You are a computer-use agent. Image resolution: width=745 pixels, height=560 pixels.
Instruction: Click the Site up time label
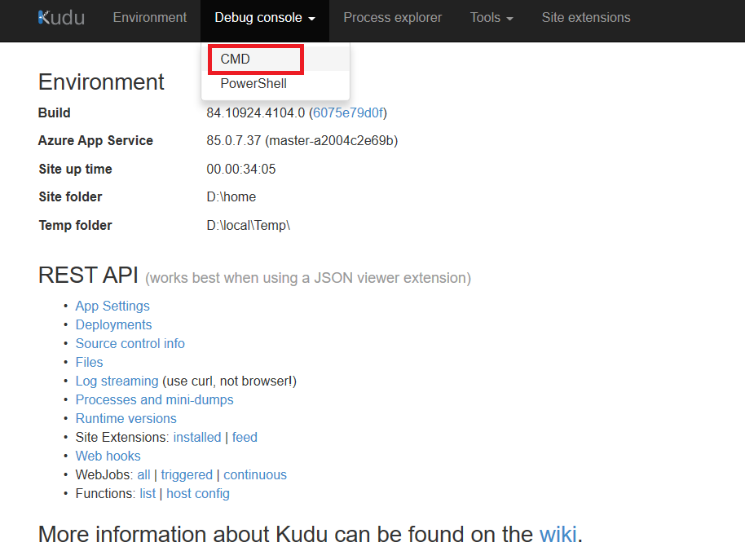click(75, 169)
